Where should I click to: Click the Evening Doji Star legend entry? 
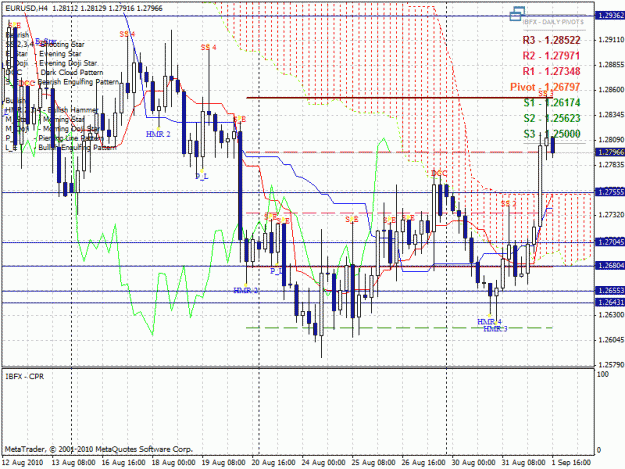(x=68, y=63)
